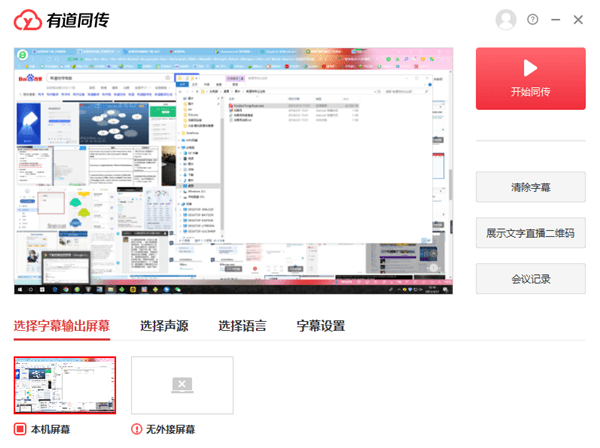Switch to 选择字幕输出屏幕 tab

pyautogui.click(x=62, y=326)
